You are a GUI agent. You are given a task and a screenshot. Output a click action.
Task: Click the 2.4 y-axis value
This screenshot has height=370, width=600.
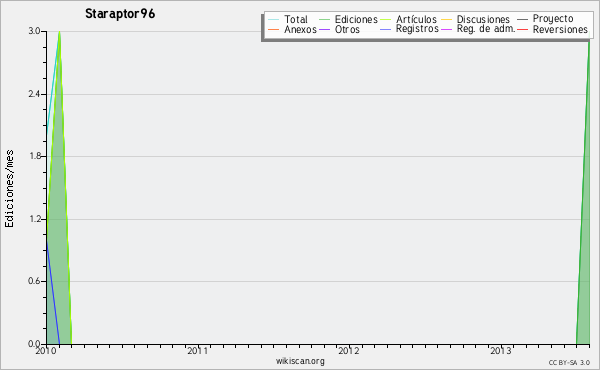pos(34,94)
